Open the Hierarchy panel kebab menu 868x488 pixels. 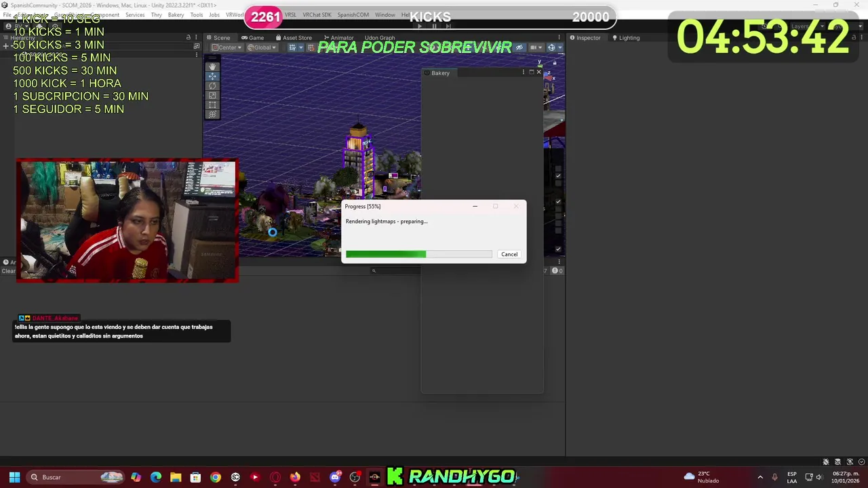pos(197,37)
